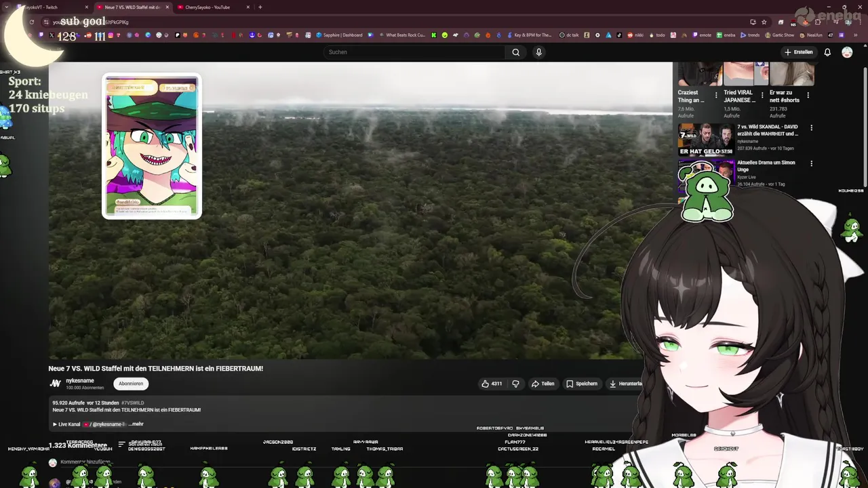The width and height of the screenshot is (868, 488).
Task: Open options for Aktuelles Drama video
Action: pos(811,163)
